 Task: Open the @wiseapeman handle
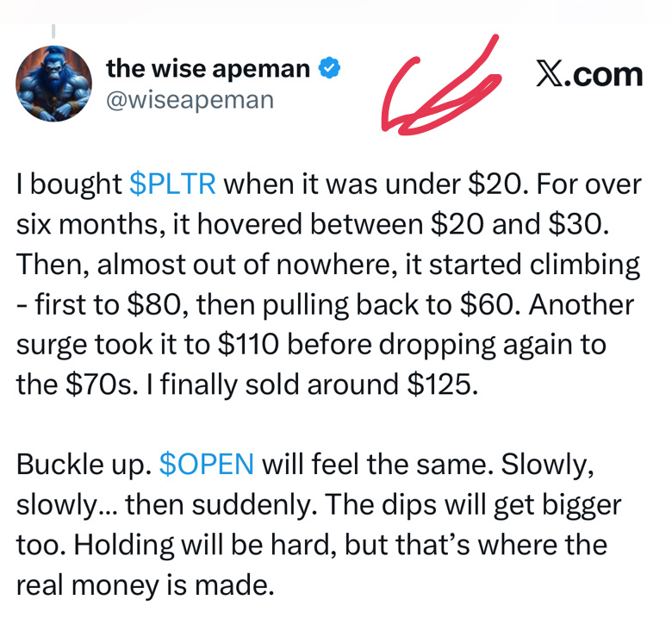(190, 100)
